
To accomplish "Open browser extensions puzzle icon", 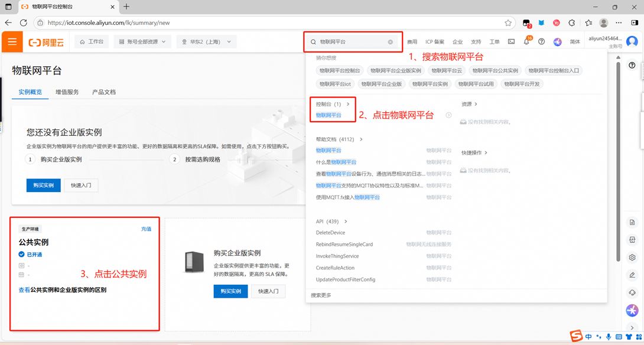I will click(572, 22).
